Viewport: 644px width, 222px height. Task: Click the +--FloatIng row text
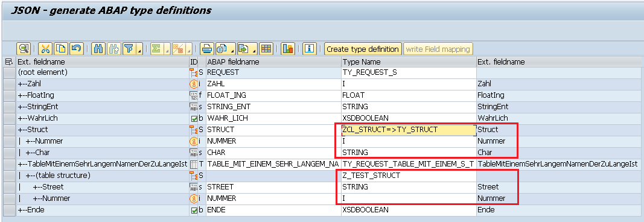point(36,95)
